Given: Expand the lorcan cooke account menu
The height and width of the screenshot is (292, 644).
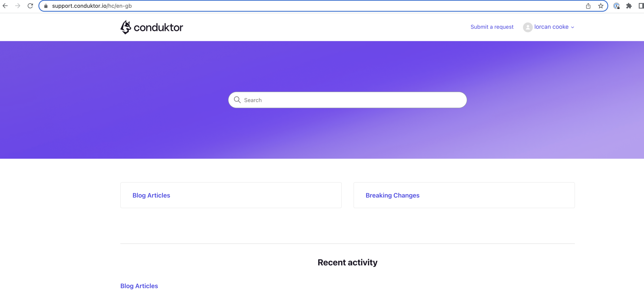Looking at the screenshot, I should [x=551, y=27].
